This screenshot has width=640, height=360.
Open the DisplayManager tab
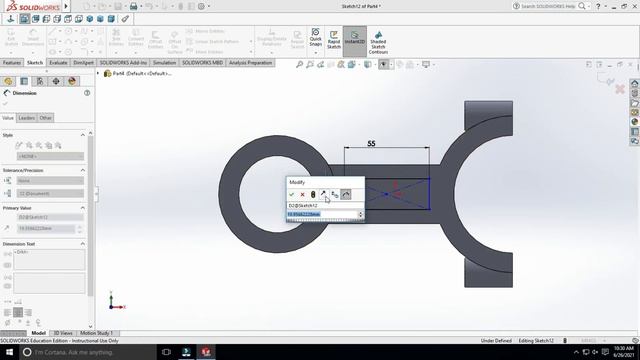[72, 81]
